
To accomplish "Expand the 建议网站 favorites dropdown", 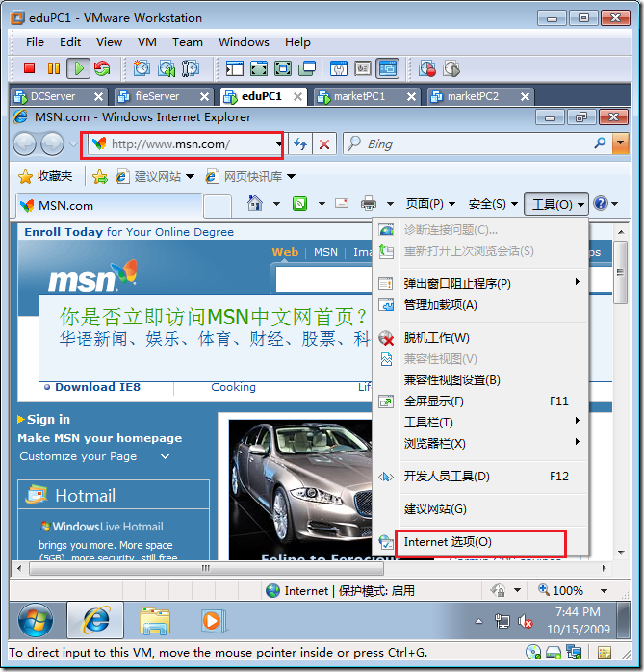I will [x=191, y=176].
